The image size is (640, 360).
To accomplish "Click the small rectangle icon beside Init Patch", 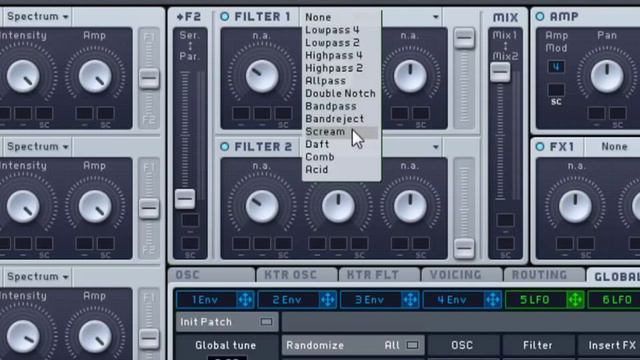I will tap(266, 322).
